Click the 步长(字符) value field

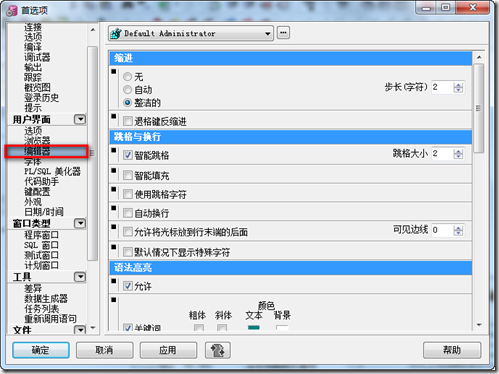tap(442, 87)
